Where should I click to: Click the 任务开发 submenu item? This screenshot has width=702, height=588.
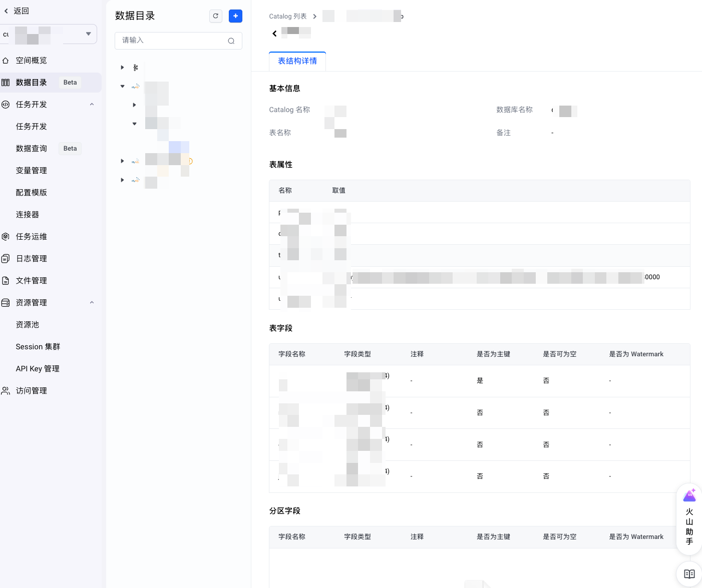point(32,127)
